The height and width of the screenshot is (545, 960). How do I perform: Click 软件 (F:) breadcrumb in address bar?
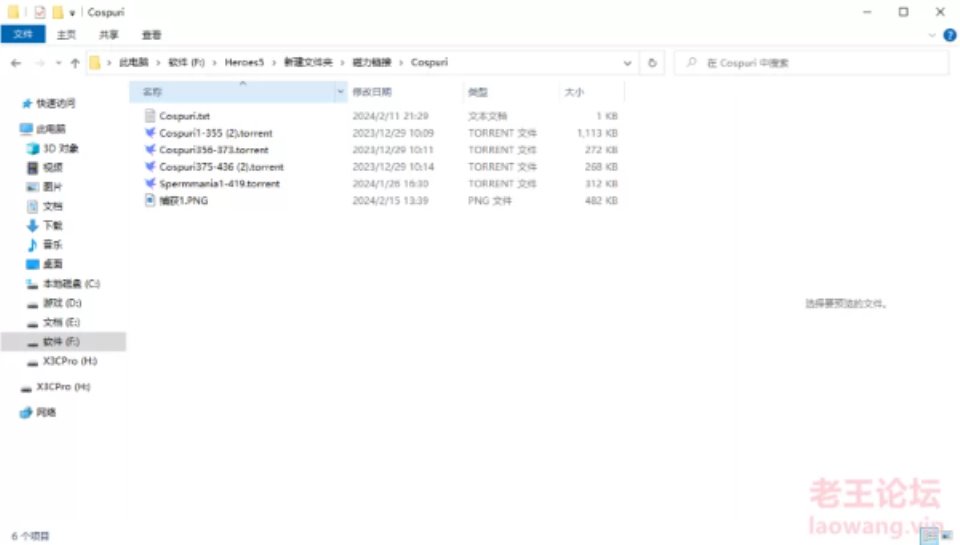(x=186, y=62)
